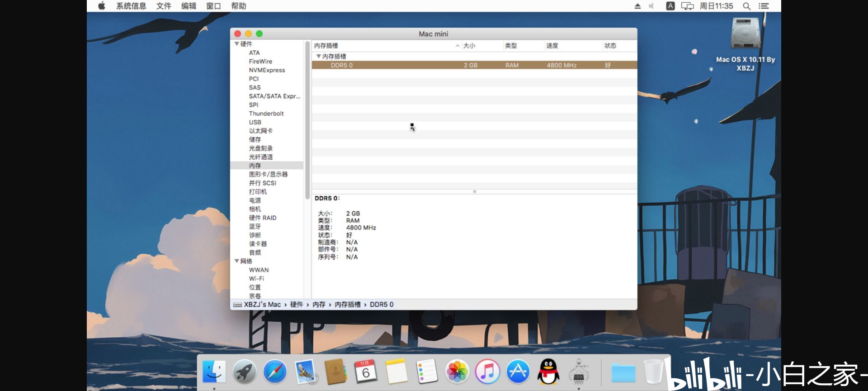The image size is (868, 391).
Task: Click 速度 column header
Action: pyautogui.click(x=573, y=46)
